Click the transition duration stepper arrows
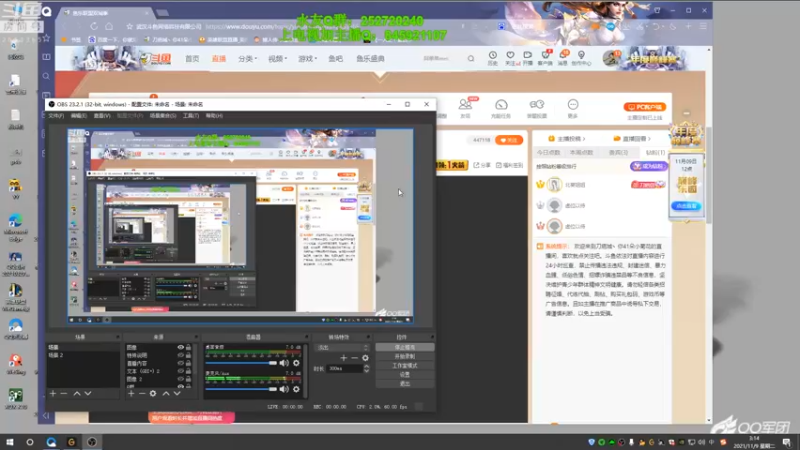Screen dimensions: 800x450 point(366,368)
